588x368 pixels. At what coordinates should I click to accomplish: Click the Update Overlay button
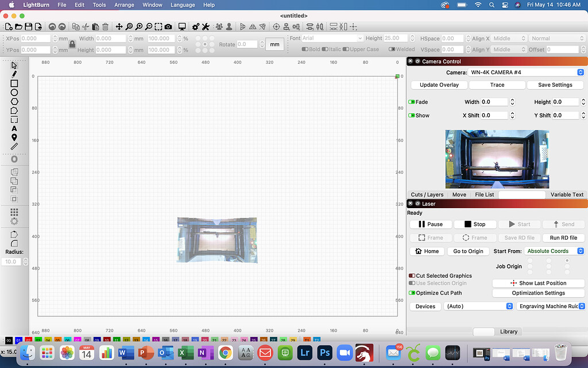click(x=438, y=85)
